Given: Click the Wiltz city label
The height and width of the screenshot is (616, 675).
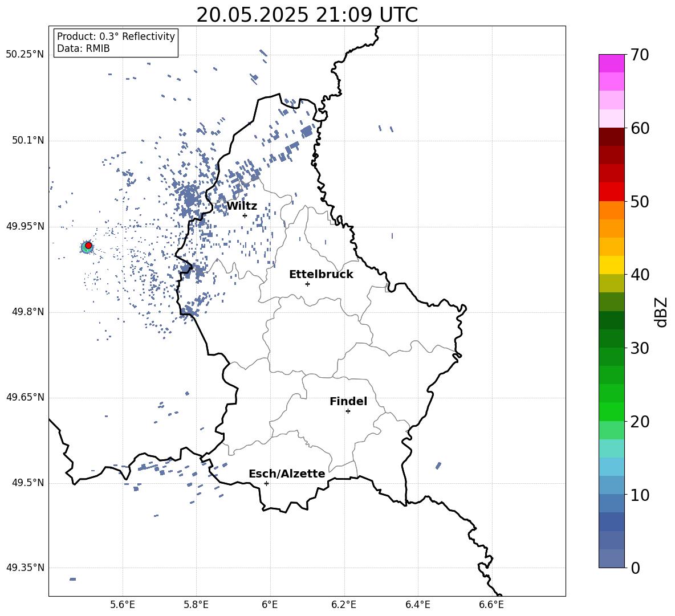Looking at the screenshot, I should 242,206.
